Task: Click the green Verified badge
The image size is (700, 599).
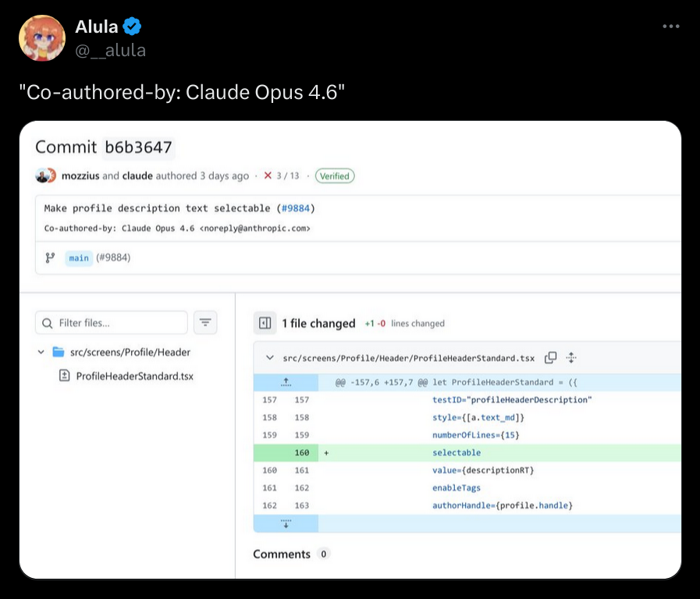Action: click(335, 175)
